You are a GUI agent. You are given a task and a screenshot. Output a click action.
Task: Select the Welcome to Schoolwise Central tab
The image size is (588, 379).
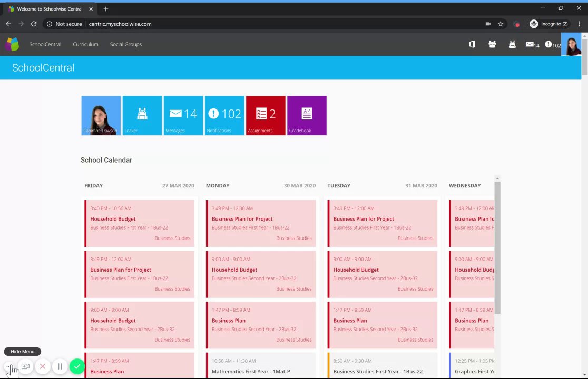tap(50, 9)
